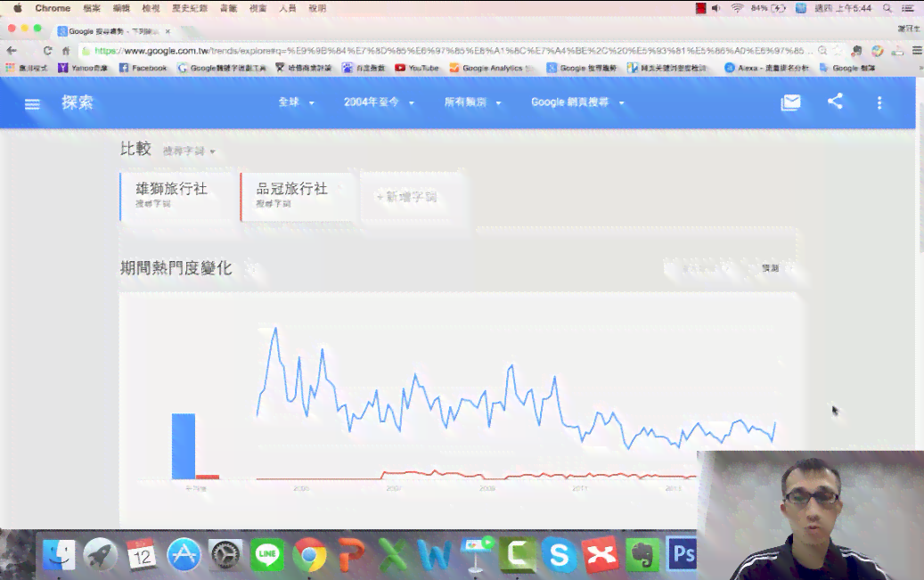Open Chrome menu at toolbar right end
924x580 pixels.
click(917, 51)
